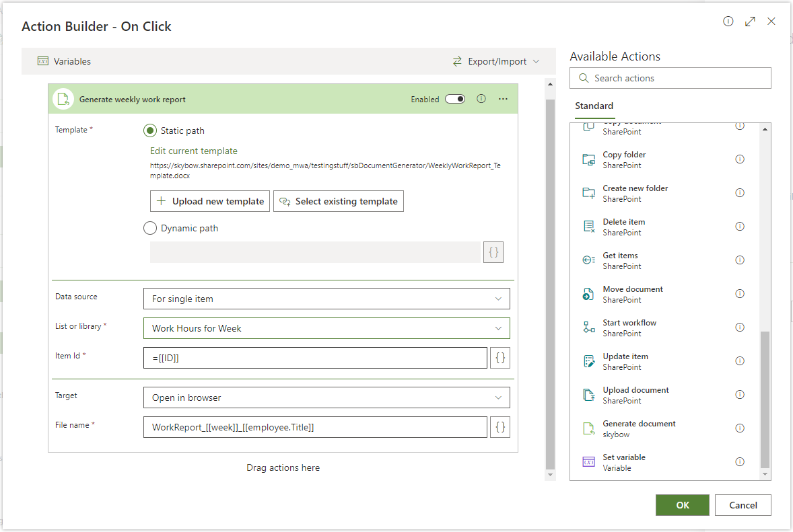Click the Cancel button

[x=743, y=505]
